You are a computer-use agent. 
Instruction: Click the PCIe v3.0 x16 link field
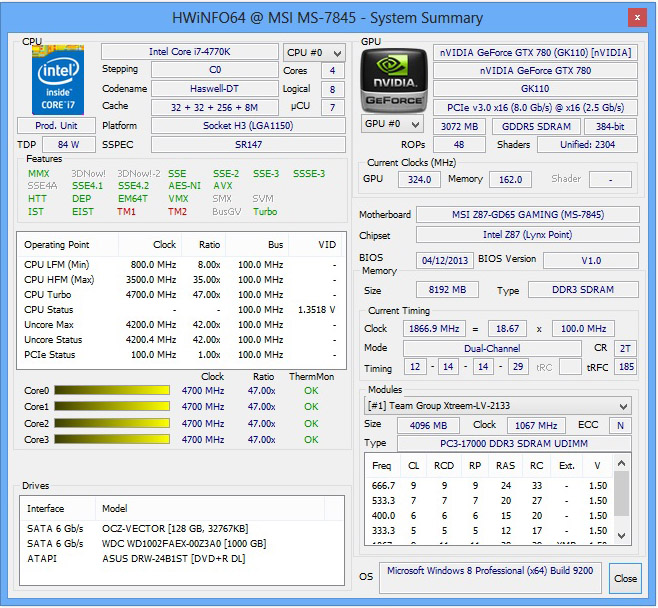(x=535, y=107)
